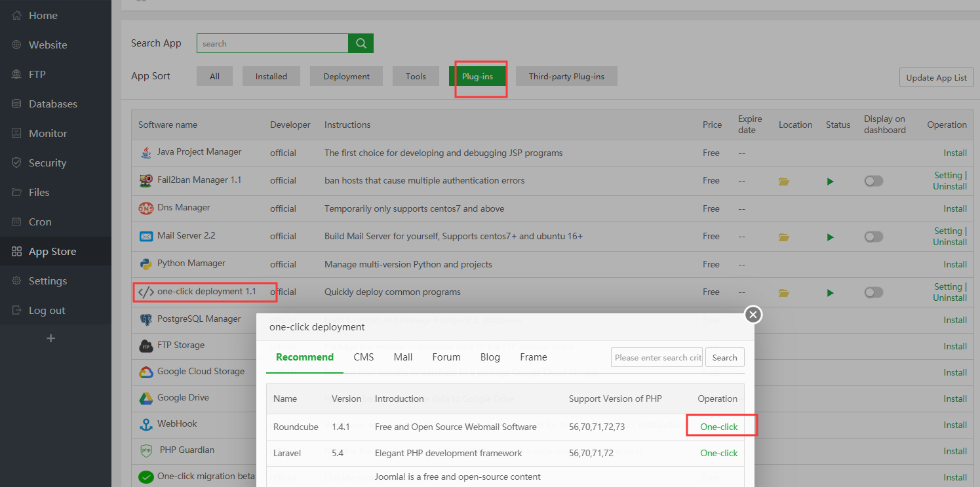Open the Mall tab

point(403,357)
